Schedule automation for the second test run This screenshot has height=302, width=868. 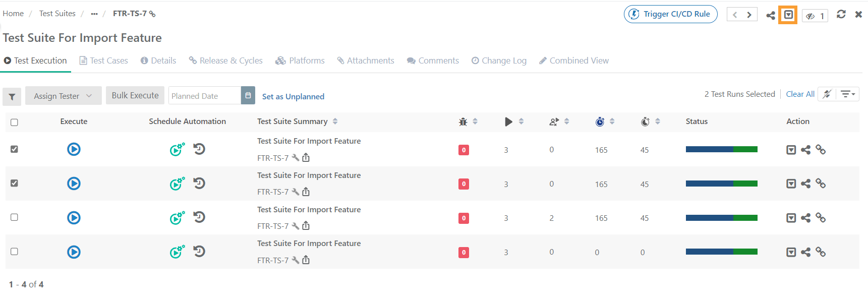click(177, 184)
